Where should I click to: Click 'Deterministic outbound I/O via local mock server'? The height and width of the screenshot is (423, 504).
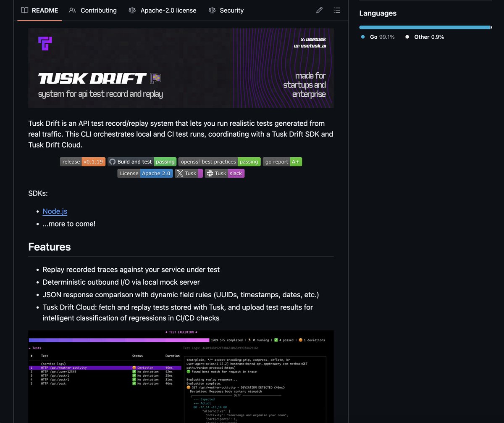pyautogui.click(x=121, y=282)
